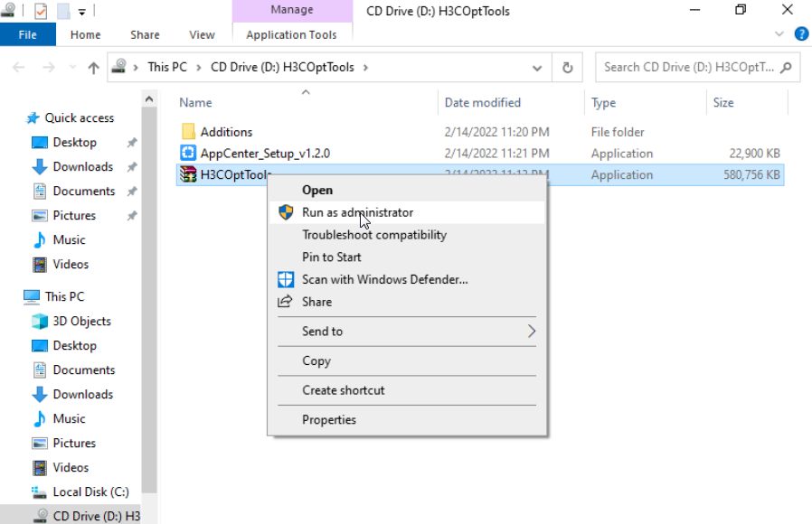The image size is (812, 524).
Task: Open Documents under This PC
Action: 84,370
